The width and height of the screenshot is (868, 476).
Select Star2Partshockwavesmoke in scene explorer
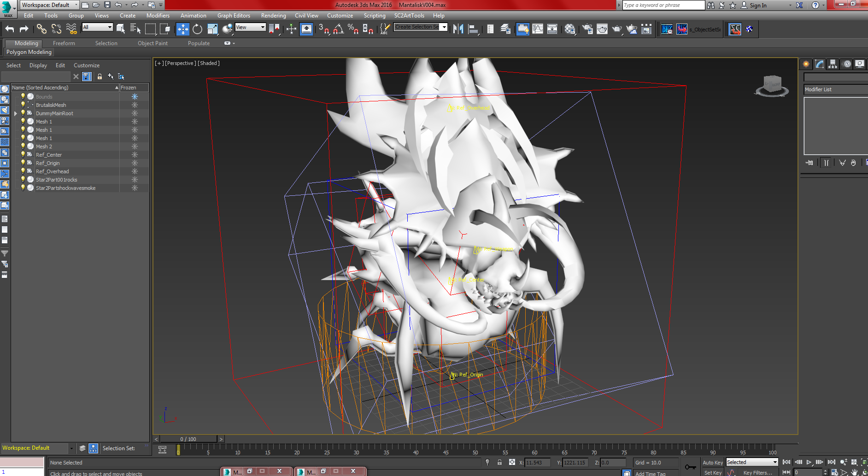(65, 188)
